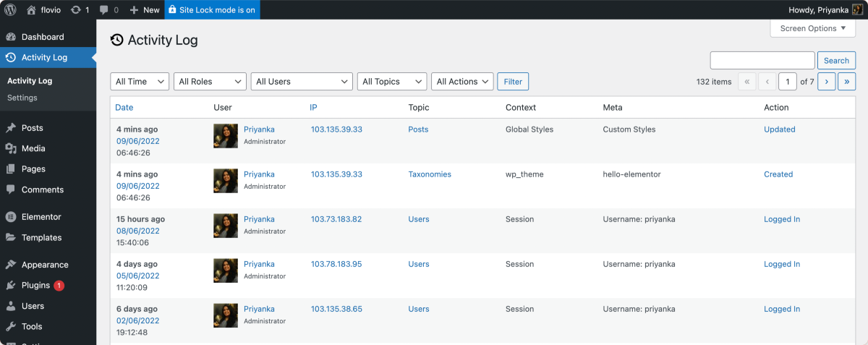The width and height of the screenshot is (868, 345).
Task: Select the Activity Log submenu item
Action: pos(30,81)
